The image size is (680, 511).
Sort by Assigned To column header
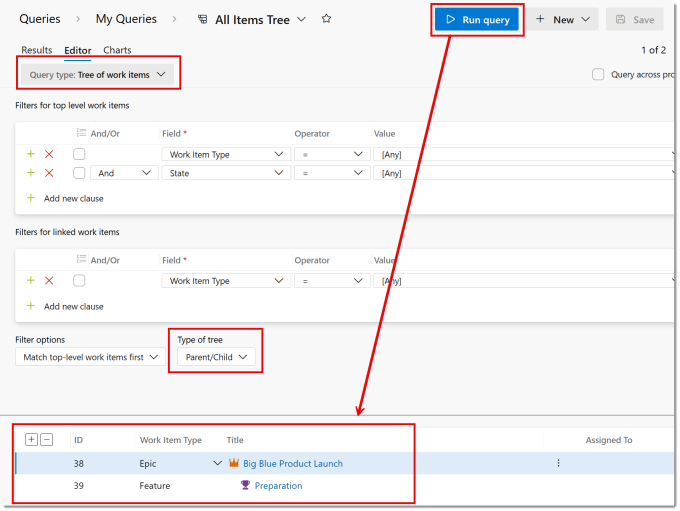tap(609, 440)
